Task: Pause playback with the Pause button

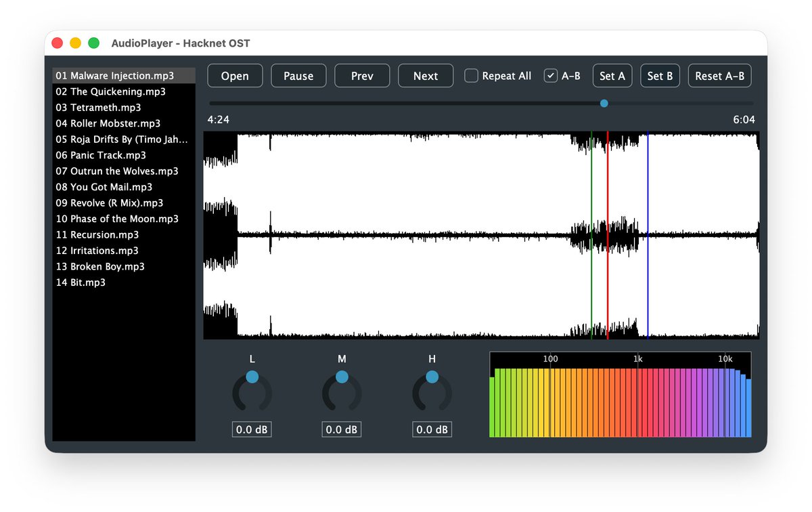Action: click(298, 76)
